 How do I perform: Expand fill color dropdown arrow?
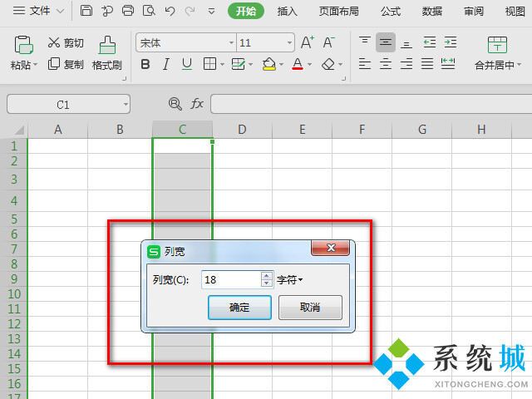tap(281, 64)
